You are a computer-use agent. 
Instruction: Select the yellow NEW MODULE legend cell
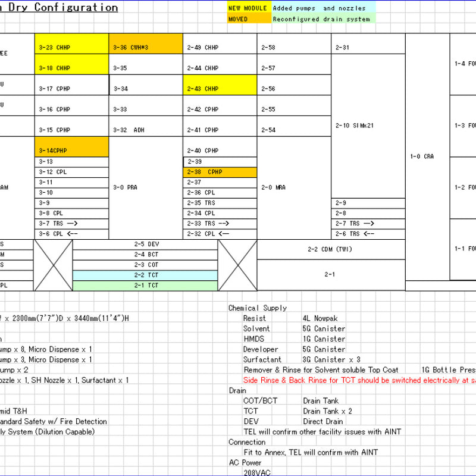coord(249,8)
